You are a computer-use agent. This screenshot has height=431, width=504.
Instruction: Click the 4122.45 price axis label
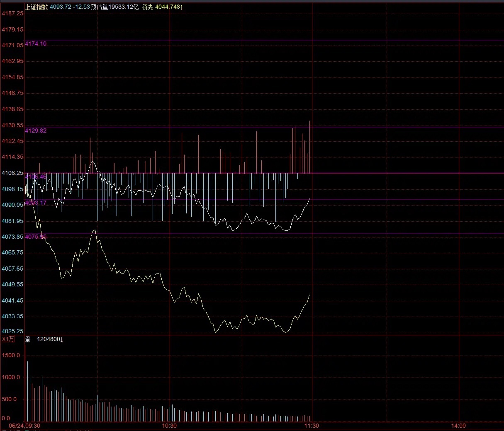click(12, 141)
